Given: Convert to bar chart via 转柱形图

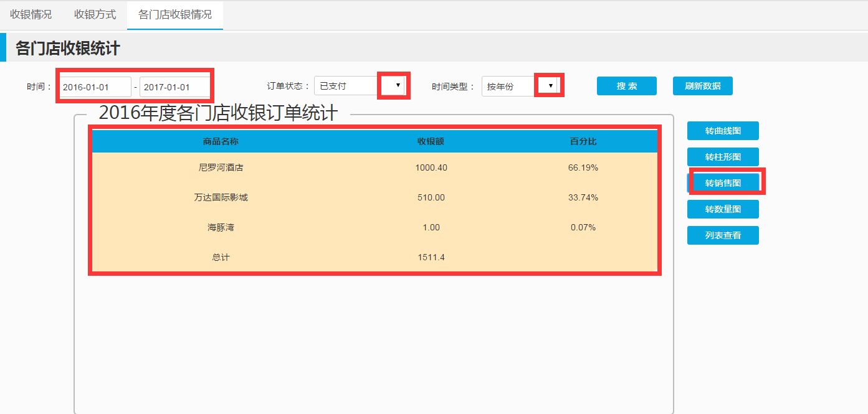Looking at the screenshot, I should coord(723,157).
